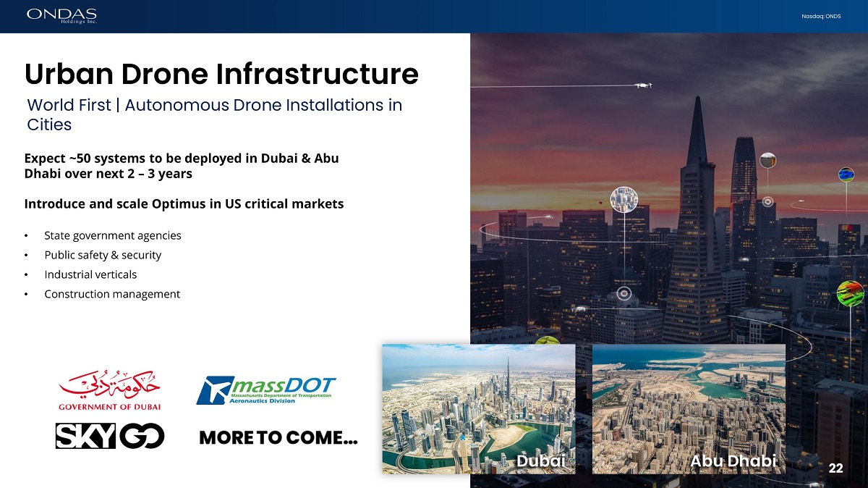Click the Introduce and scale Optimus heading
The width and height of the screenshot is (868, 488).
184,204
